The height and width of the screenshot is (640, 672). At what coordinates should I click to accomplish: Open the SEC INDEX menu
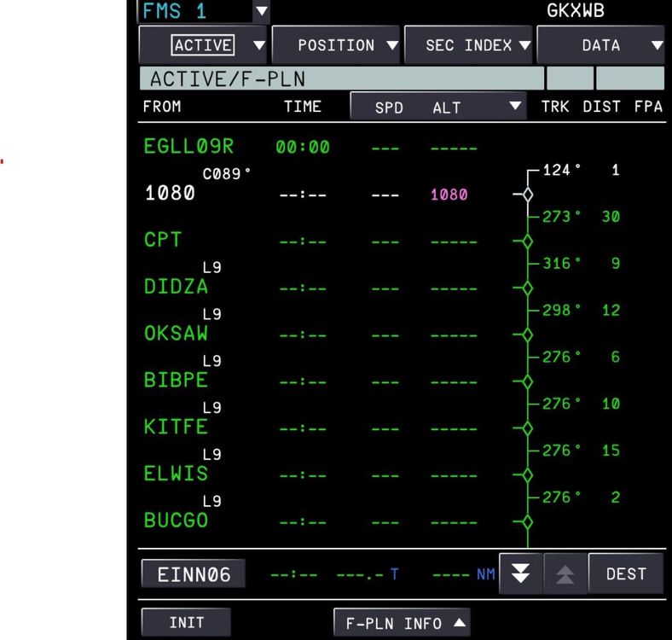tap(469, 45)
